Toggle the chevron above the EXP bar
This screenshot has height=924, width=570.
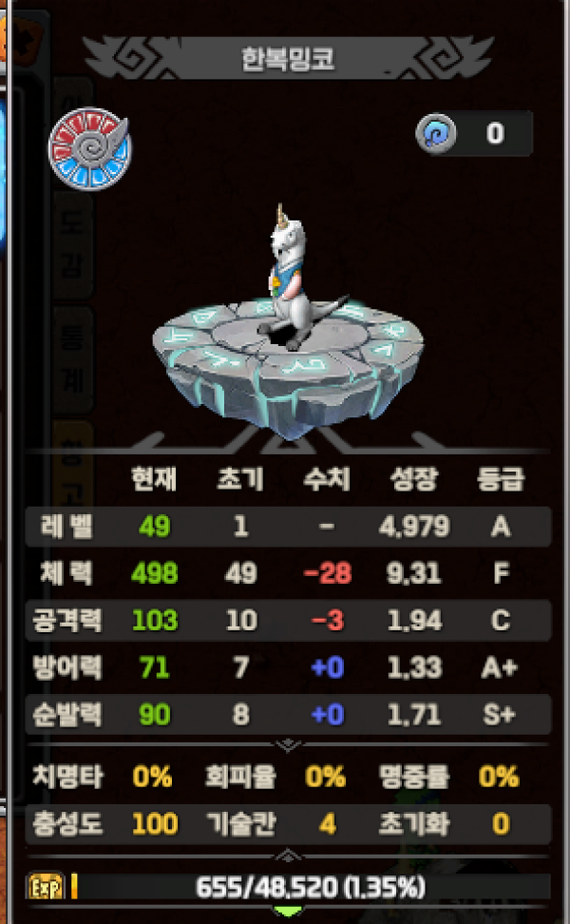pos(288,855)
